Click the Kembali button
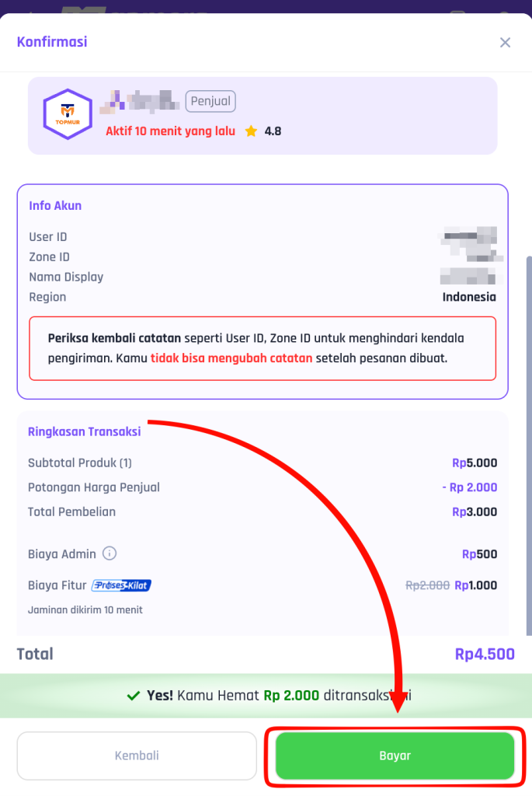 (x=137, y=756)
